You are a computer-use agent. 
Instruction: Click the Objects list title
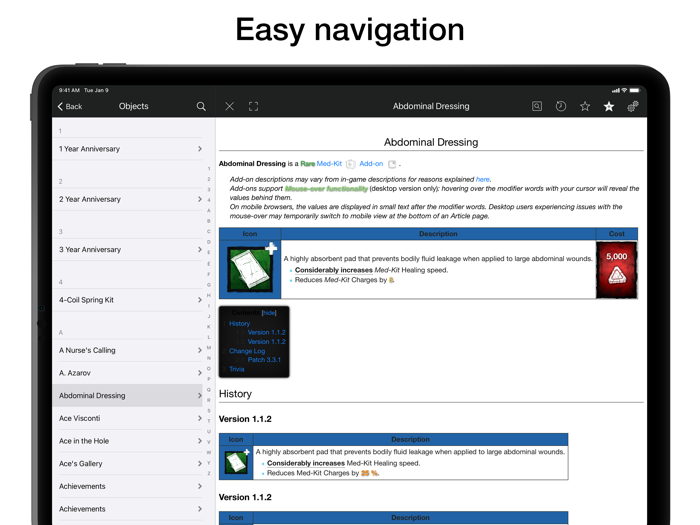[x=133, y=106]
